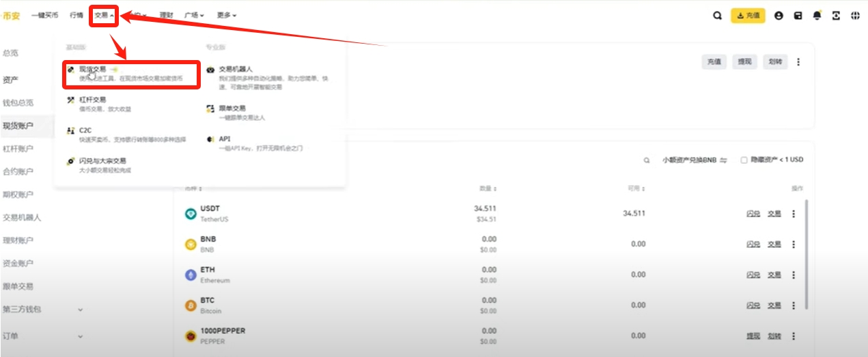Viewport: 868px width, 357px height.
Task: Open the QR scan download icon
Action: tap(836, 16)
